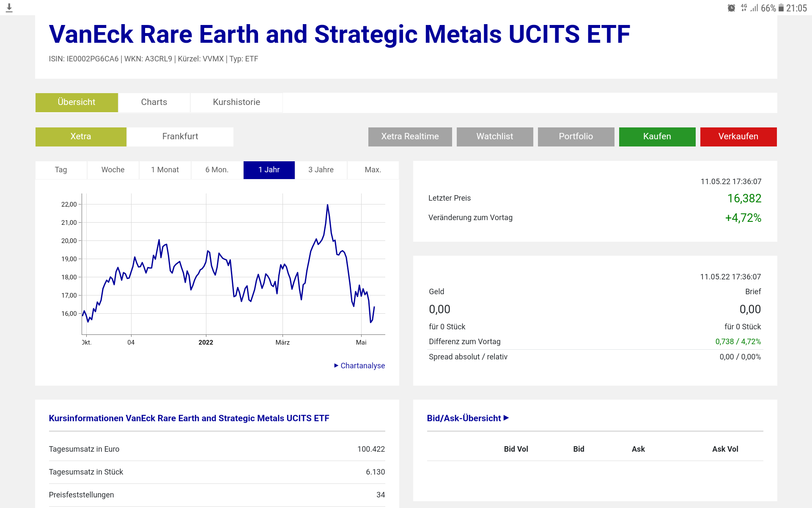This screenshot has width=812, height=508.
Task: Click the Geld label
Action: pyautogui.click(x=436, y=292)
